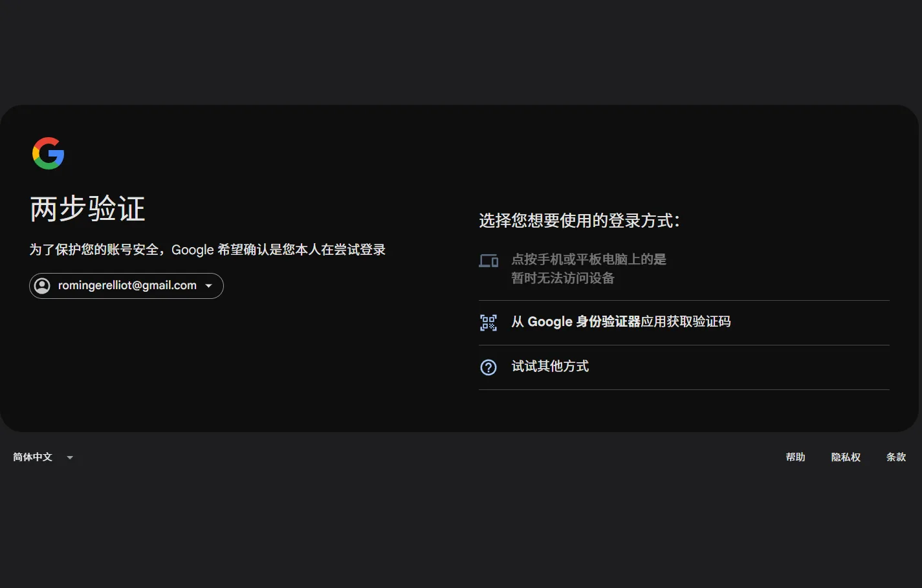
Task: Click the 暂时无法访问设备 text
Action: coord(563,278)
